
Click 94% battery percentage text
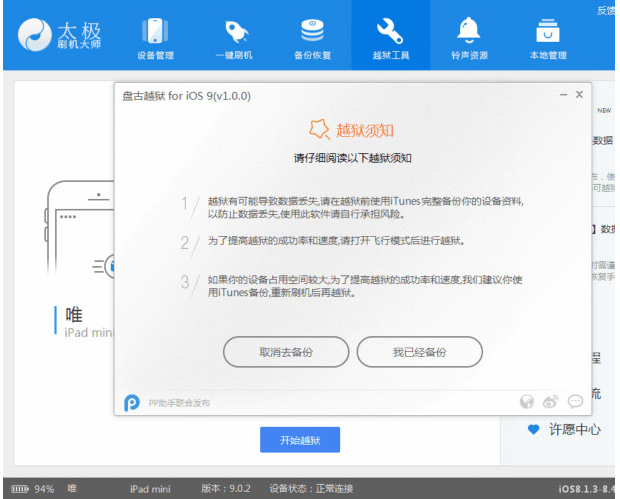click(44, 489)
